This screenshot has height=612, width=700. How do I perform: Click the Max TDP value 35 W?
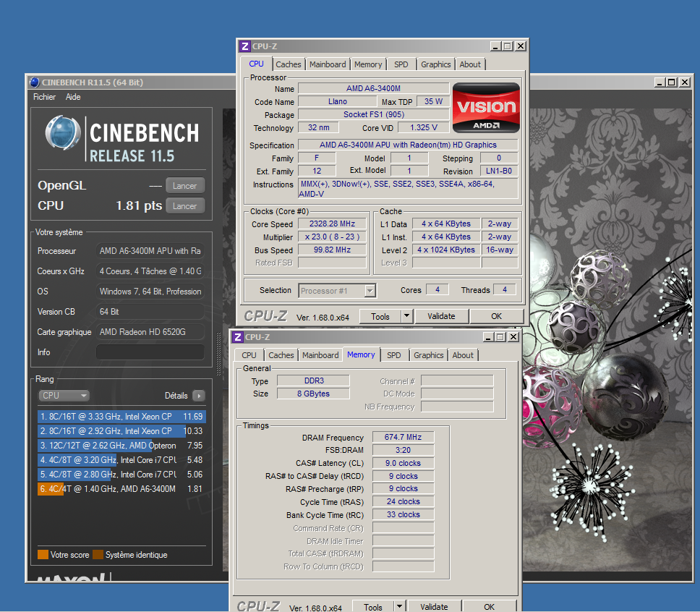click(433, 101)
